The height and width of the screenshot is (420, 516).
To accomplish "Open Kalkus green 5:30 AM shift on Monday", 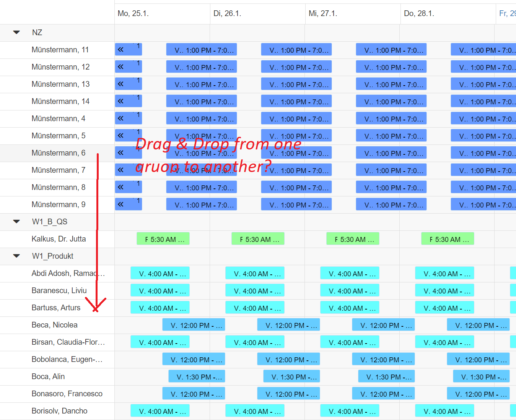I will click(163, 239).
